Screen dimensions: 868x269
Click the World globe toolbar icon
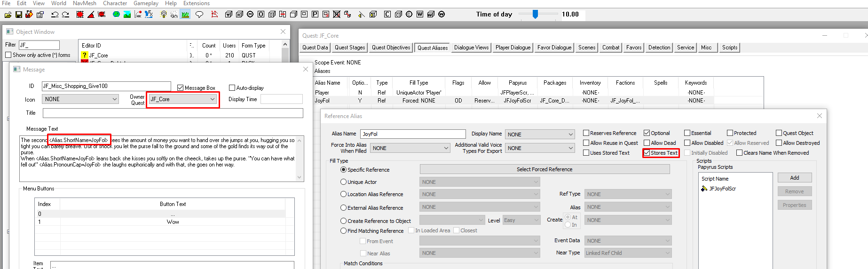(116, 15)
